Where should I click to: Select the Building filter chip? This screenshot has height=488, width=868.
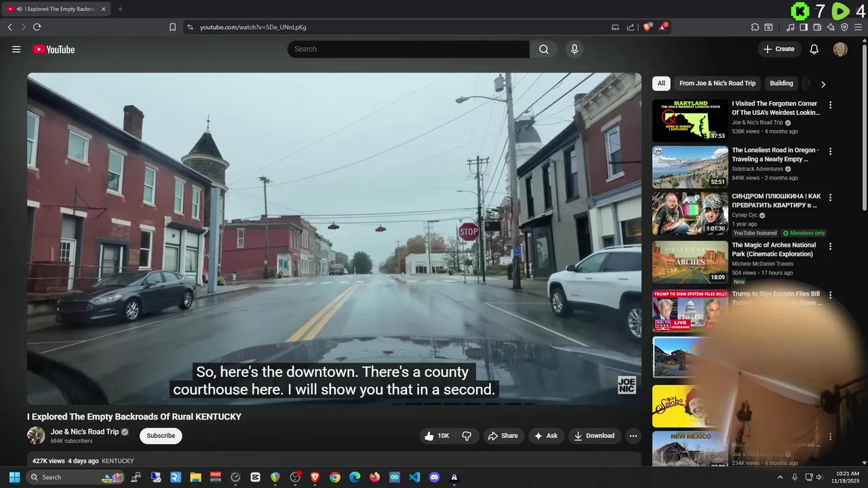pyautogui.click(x=781, y=83)
